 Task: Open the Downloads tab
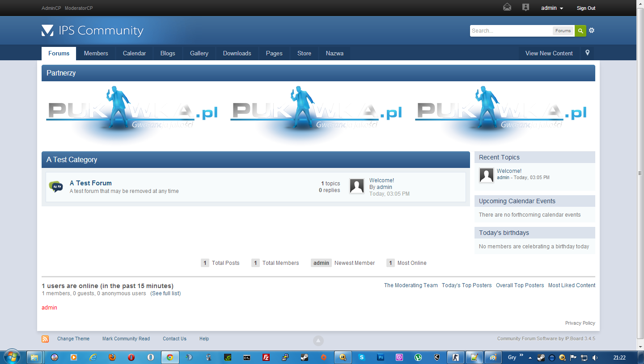237,53
